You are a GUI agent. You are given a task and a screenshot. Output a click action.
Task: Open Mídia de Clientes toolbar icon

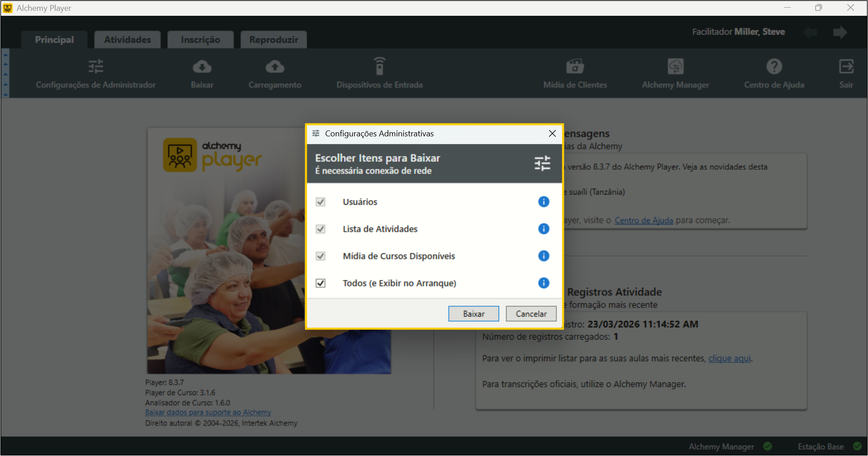tap(575, 66)
